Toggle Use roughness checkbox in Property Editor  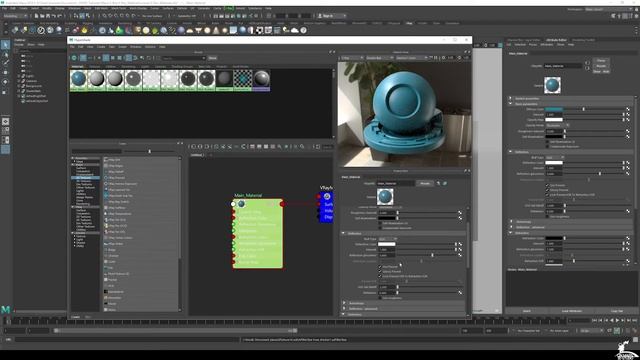pos(380,298)
